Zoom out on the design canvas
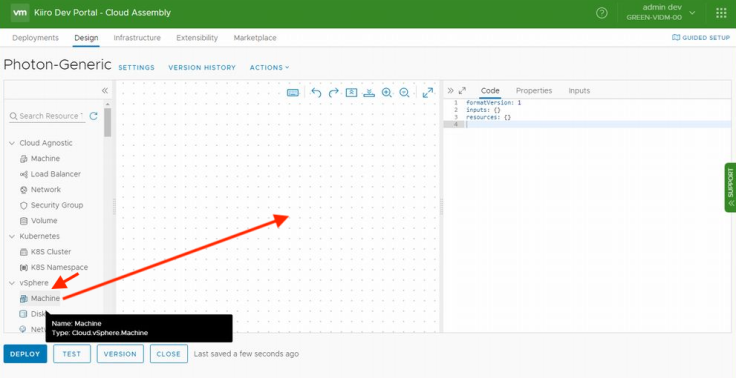Viewport: 736px width, 378px height. [404, 93]
